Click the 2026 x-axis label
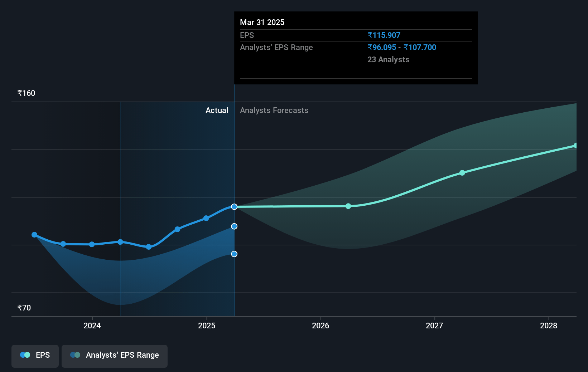The image size is (588, 372). (320, 325)
